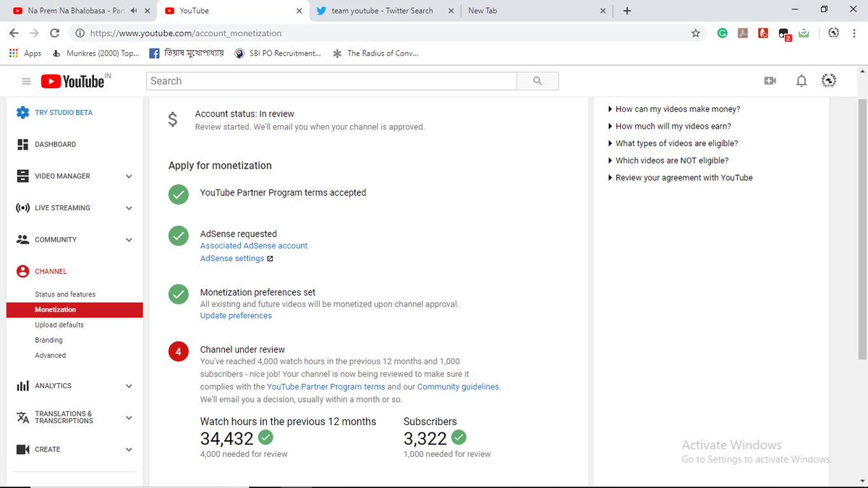
Task: Select Monetization in the Channel menu
Action: tap(75, 309)
